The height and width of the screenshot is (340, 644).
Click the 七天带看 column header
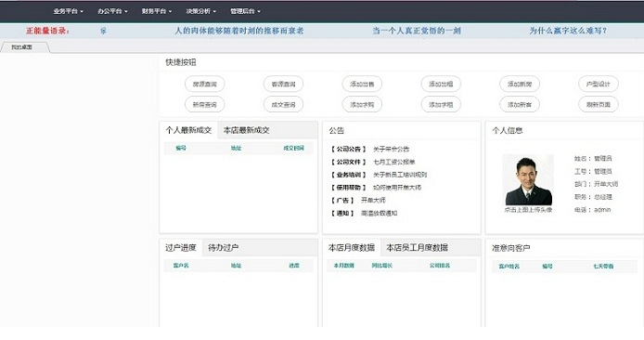(x=603, y=267)
